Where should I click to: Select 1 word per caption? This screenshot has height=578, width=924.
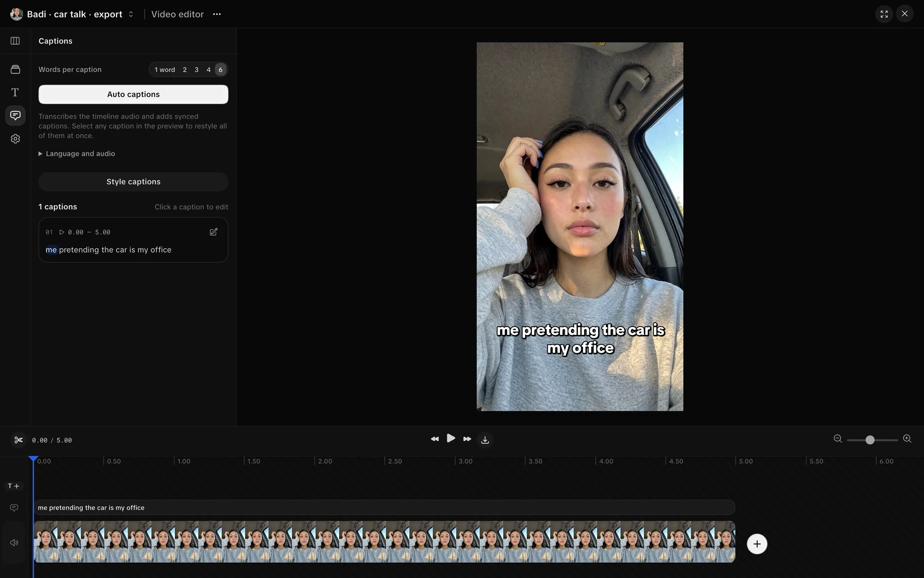[165, 70]
